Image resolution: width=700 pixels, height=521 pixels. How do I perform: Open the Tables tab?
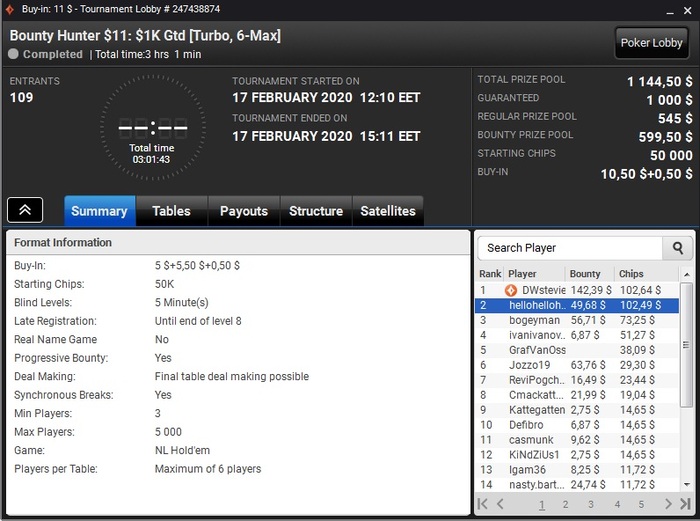(171, 211)
